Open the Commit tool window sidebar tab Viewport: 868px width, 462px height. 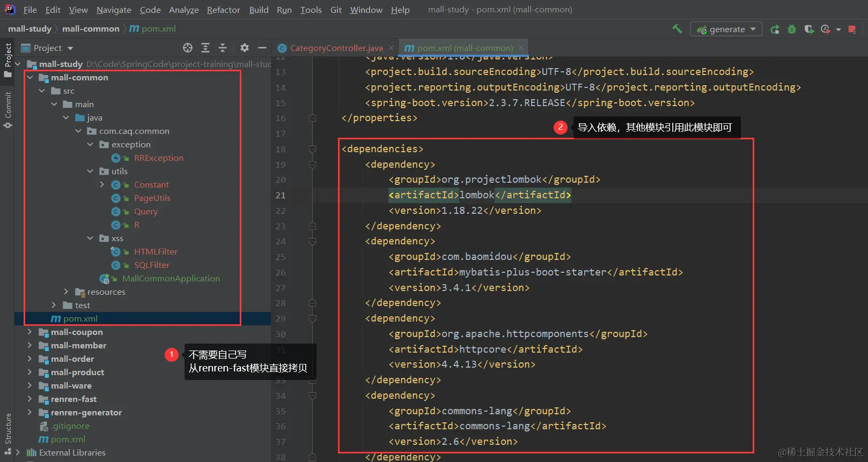point(8,110)
